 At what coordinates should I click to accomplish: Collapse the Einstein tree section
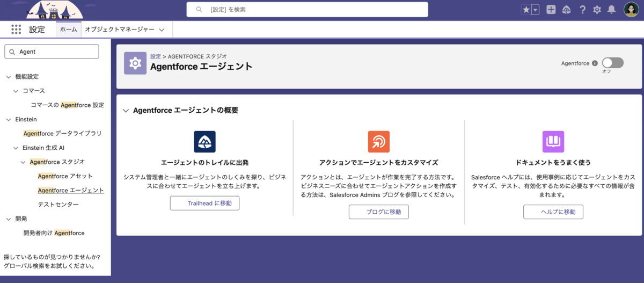pyautogui.click(x=9, y=119)
